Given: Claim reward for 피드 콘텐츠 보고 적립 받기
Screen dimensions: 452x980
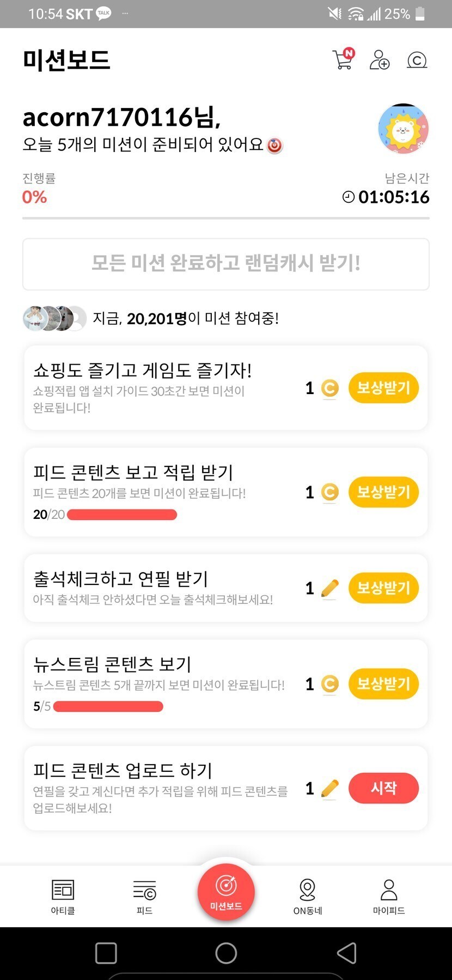Looking at the screenshot, I should pos(383,492).
